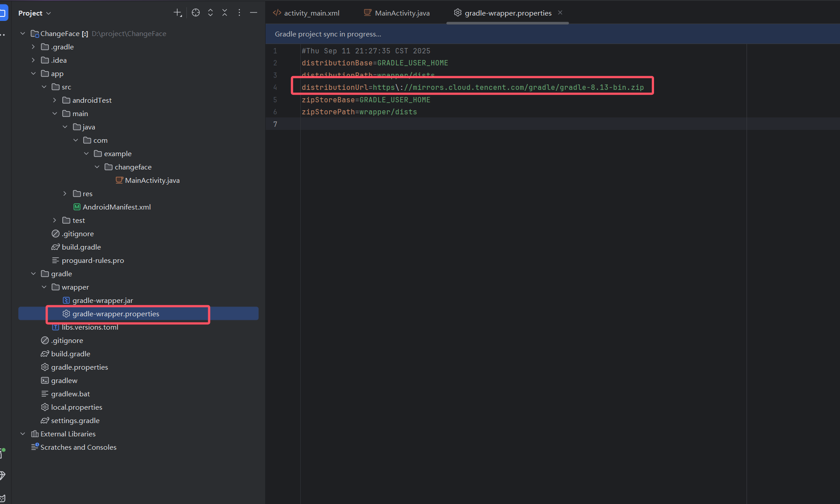
Task: Click the settings.gradle elephant icon
Action: click(x=45, y=420)
